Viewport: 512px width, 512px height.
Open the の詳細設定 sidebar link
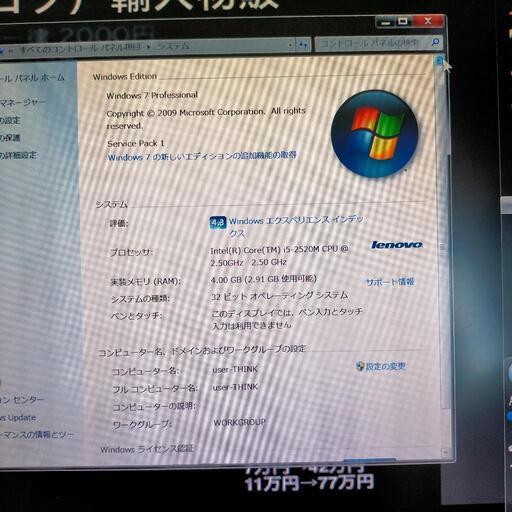click(18, 155)
